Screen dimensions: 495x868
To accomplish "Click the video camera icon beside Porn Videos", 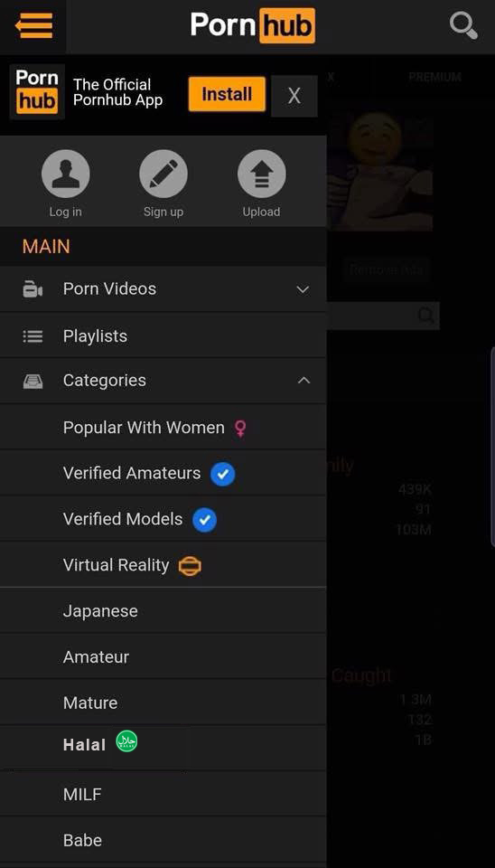I will coord(33,289).
